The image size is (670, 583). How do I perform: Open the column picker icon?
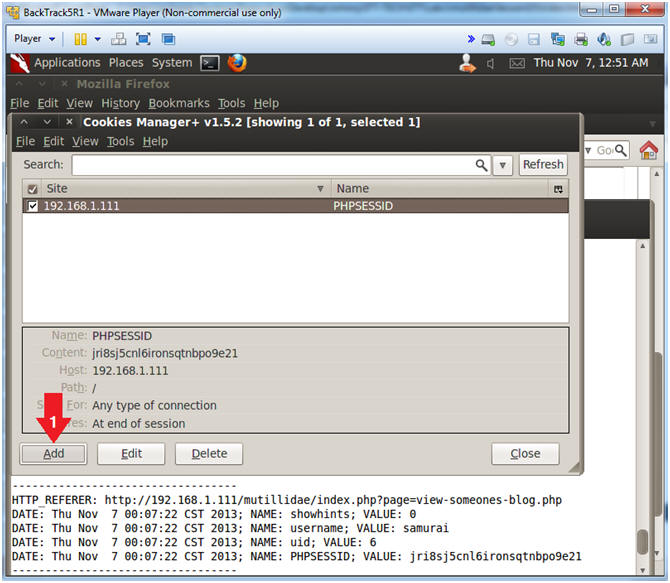click(x=558, y=189)
